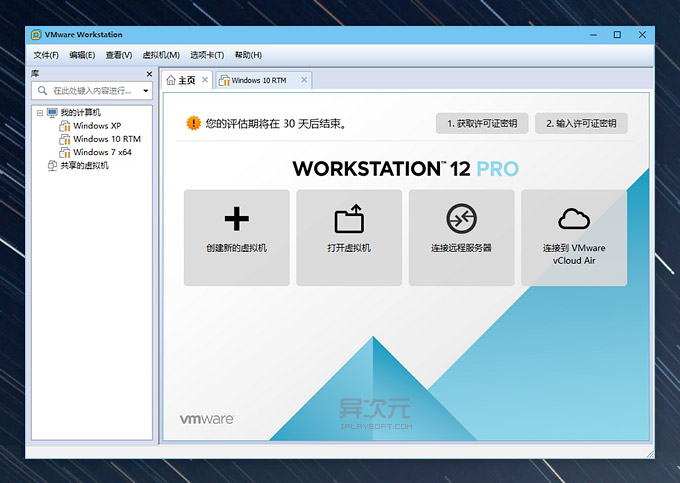Click the VM icon on Windows 10 RTM tab
680x483 pixels.
(224, 80)
